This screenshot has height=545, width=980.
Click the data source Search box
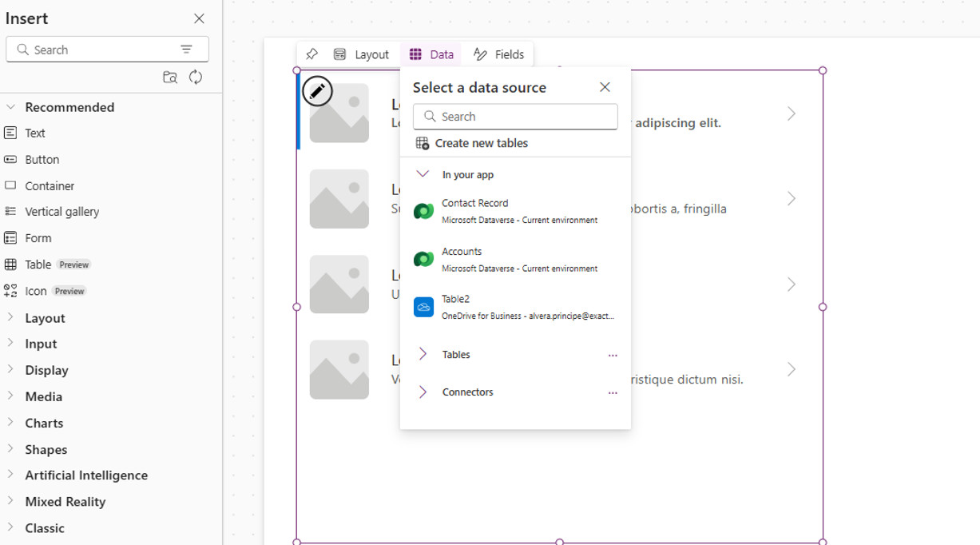515,116
